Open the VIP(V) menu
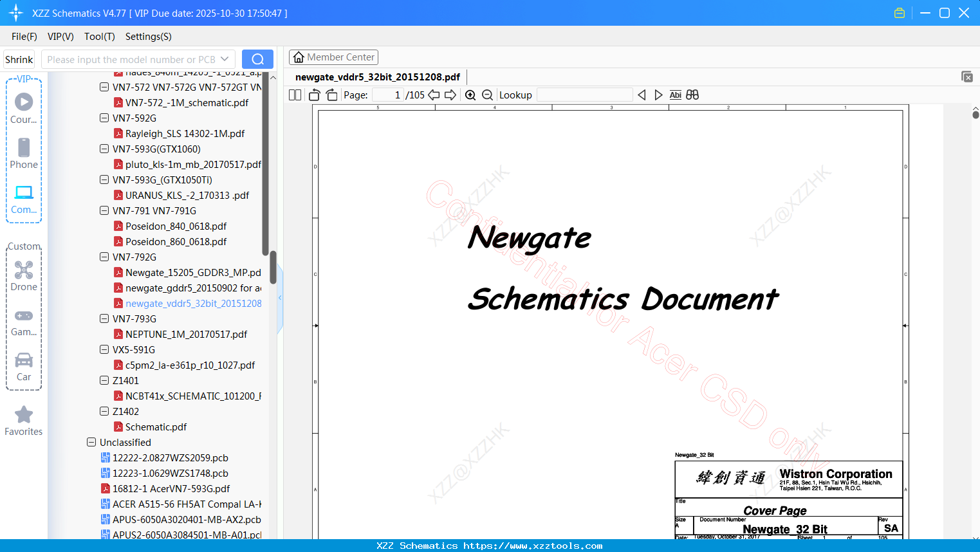980x552 pixels. pyautogui.click(x=60, y=37)
